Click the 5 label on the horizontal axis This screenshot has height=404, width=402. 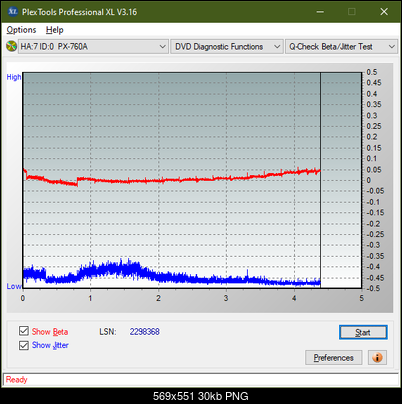pos(362,298)
